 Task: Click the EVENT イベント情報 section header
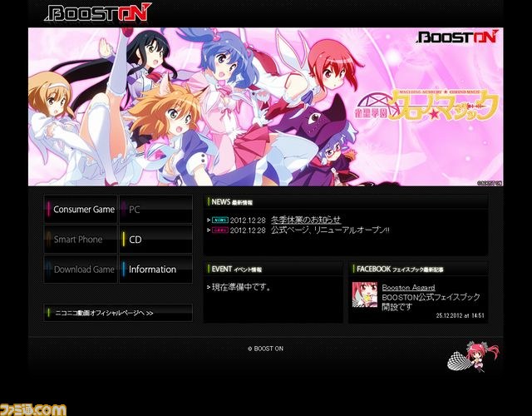(273, 269)
